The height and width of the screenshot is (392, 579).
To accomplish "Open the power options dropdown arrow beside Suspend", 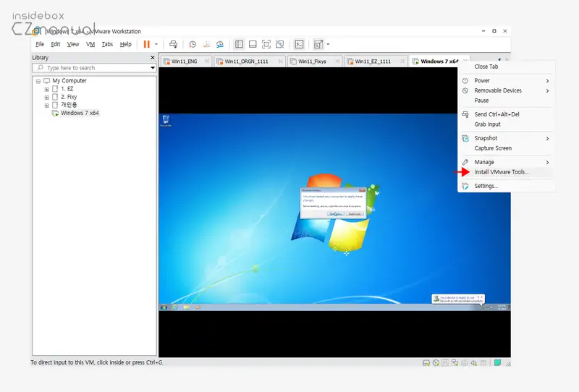I will point(156,44).
